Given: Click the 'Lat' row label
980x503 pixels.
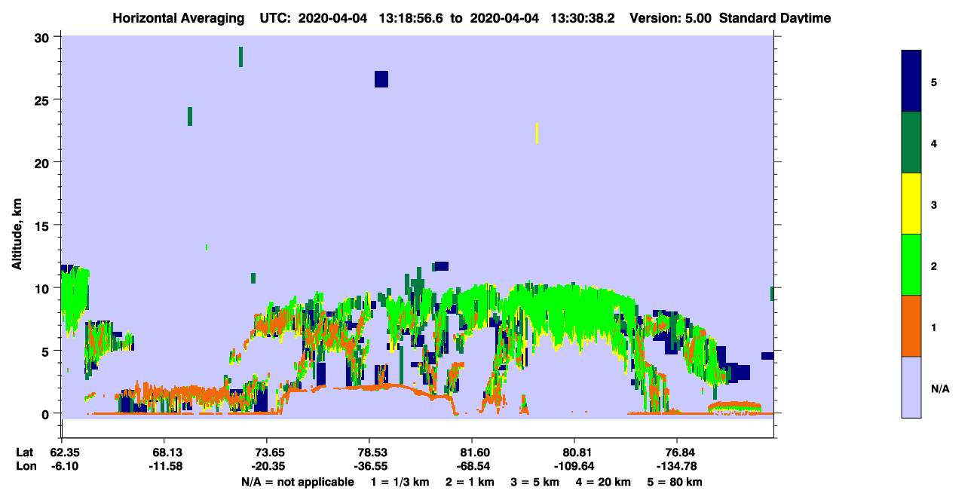Looking at the screenshot, I should click(x=25, y=452).
